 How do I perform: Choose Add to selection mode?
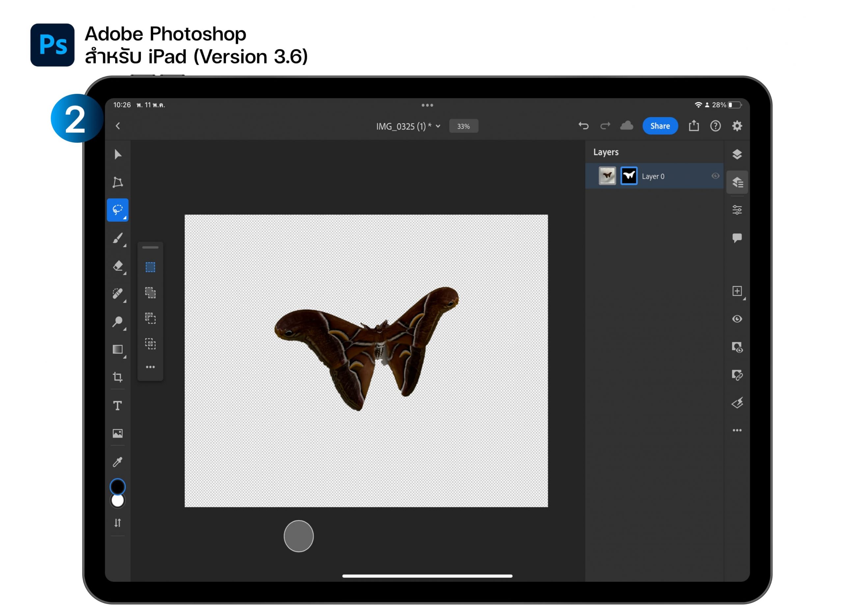pyautogui.click(x=150, y=293)
